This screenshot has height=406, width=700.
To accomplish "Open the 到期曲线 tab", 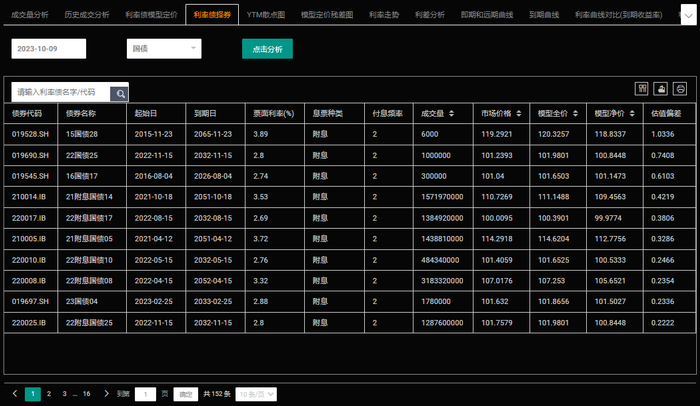I will [544, 15].
